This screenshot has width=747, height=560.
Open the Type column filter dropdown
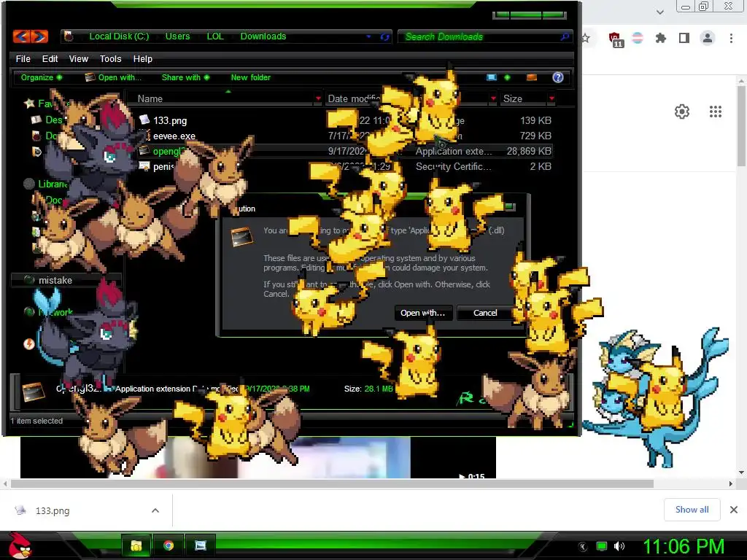(492, 98)
